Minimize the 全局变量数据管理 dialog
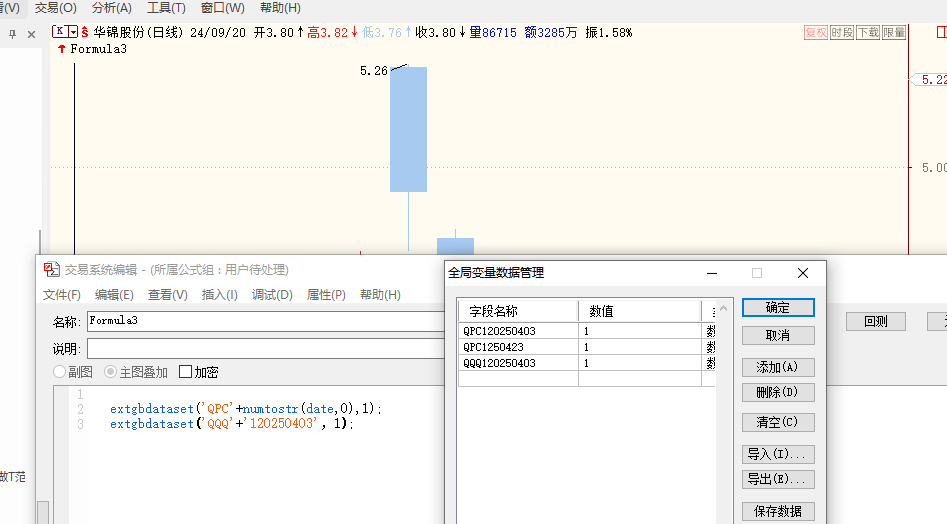Image resolution: width=947 pixels, height=524 pixels. point(712,273)
